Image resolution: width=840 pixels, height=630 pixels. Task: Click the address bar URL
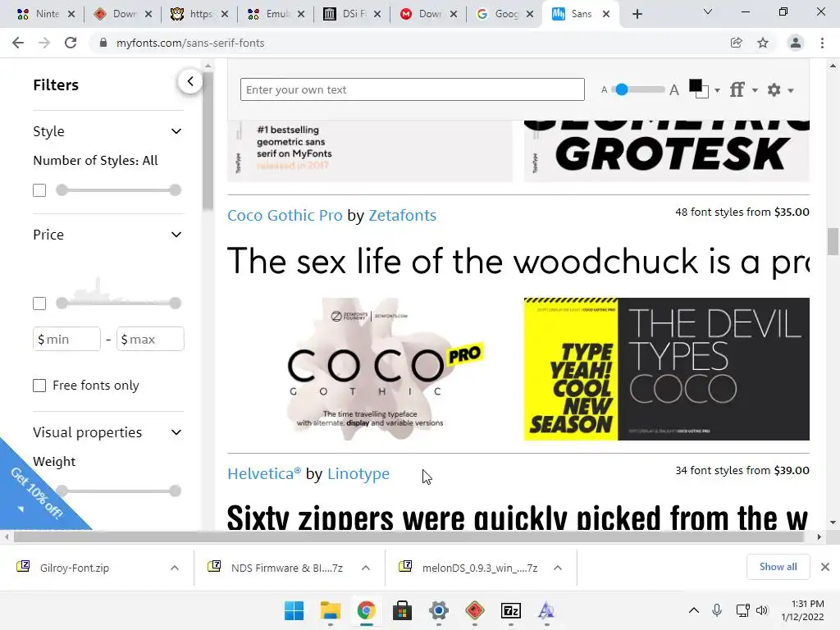point(190,43)
